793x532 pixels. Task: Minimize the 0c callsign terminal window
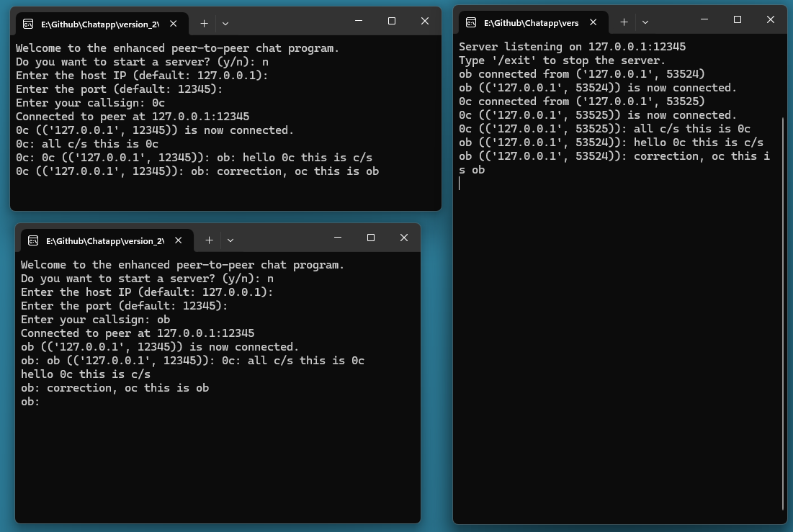click(359, 21)
